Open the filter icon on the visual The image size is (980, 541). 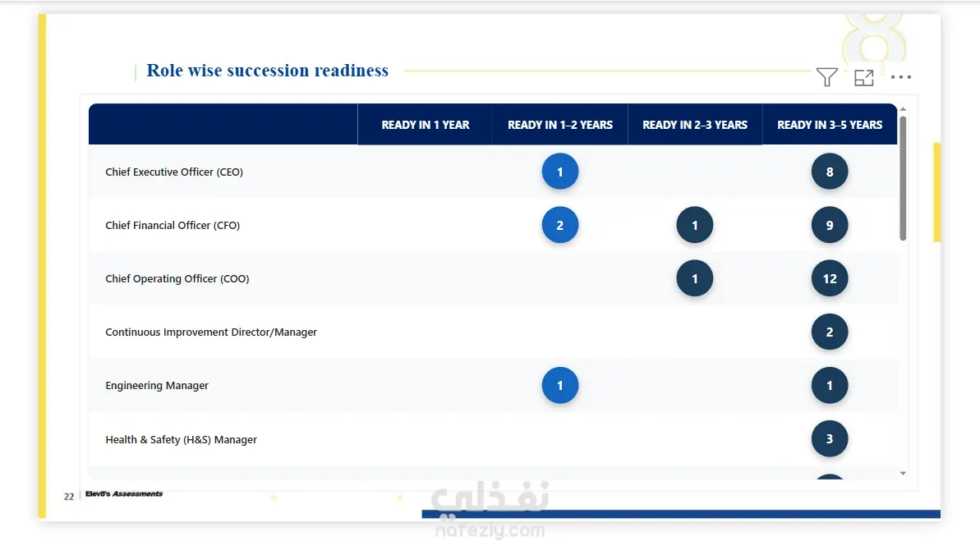coord(827,77)
